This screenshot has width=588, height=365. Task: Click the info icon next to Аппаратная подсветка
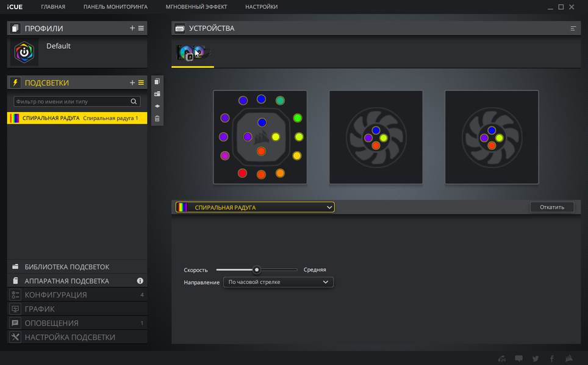tap(140, 281)
